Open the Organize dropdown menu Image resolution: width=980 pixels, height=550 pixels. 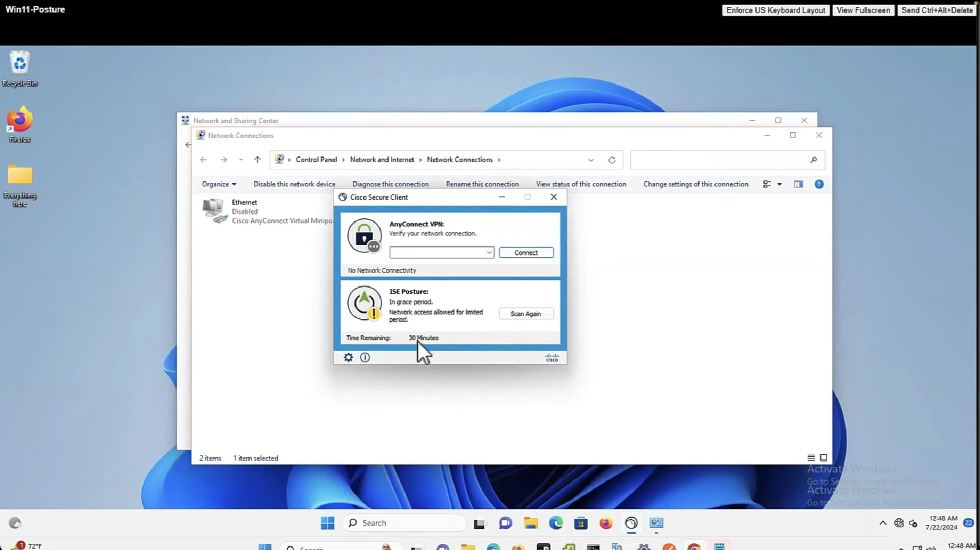219,184
